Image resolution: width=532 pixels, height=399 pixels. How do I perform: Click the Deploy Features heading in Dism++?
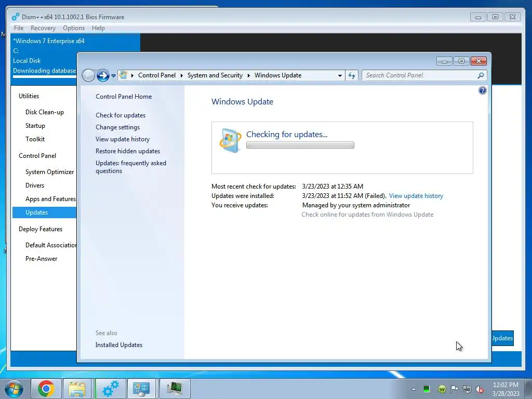click(41, 229)
